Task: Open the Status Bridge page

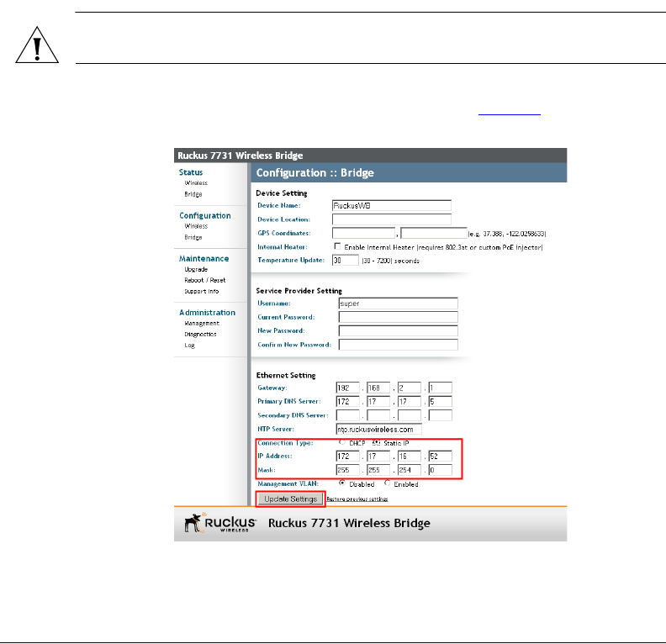Action: tap(193, 194)
